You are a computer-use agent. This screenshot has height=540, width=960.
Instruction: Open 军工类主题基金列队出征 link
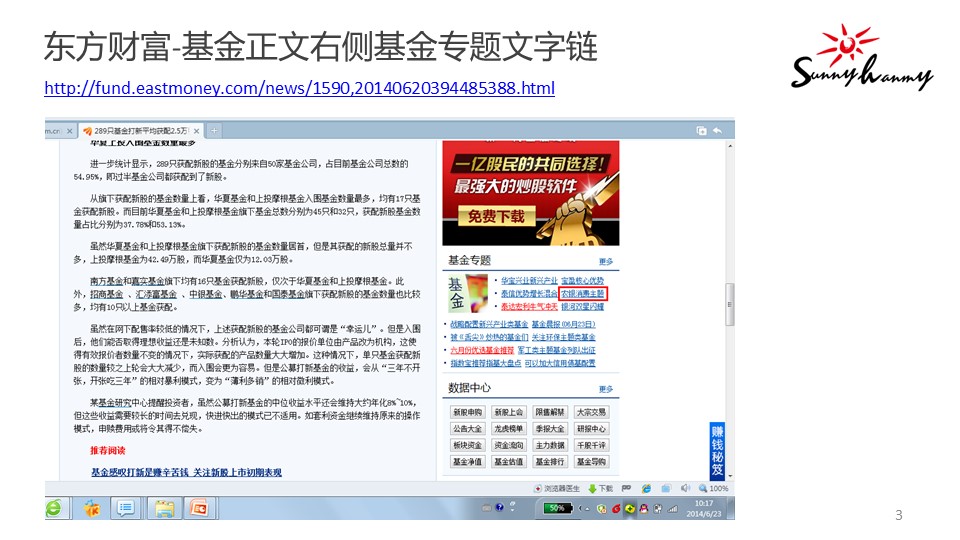557,350
